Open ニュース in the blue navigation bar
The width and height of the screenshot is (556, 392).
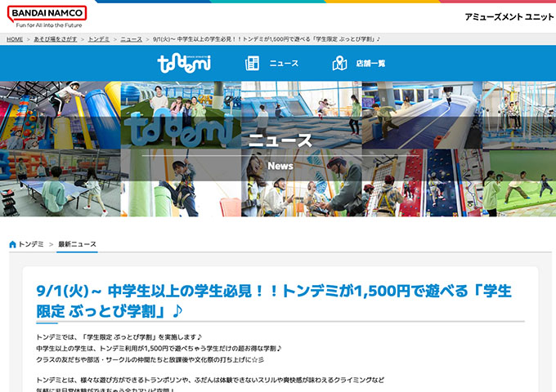click(x=284, y=64)
